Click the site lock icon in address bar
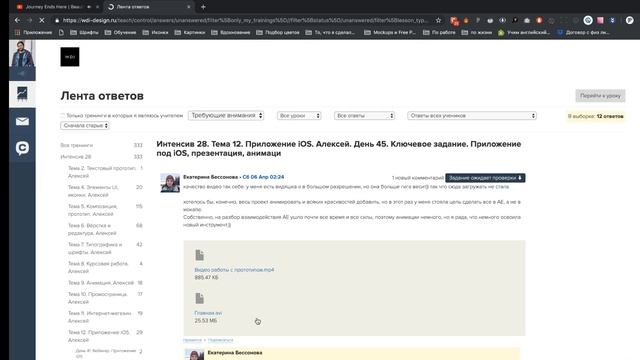Screen dimensions: 640x360 pos(57,20)
